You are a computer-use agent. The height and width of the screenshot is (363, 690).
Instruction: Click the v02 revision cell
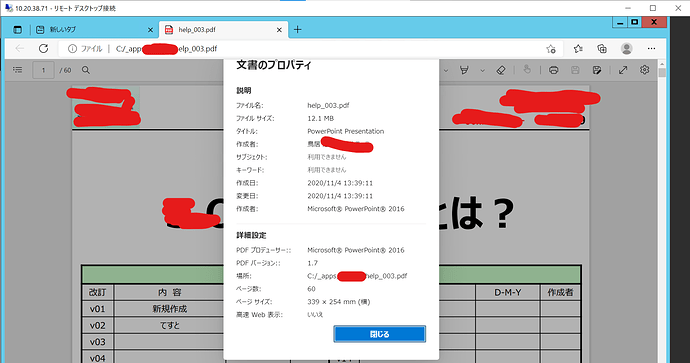point(98,326)
